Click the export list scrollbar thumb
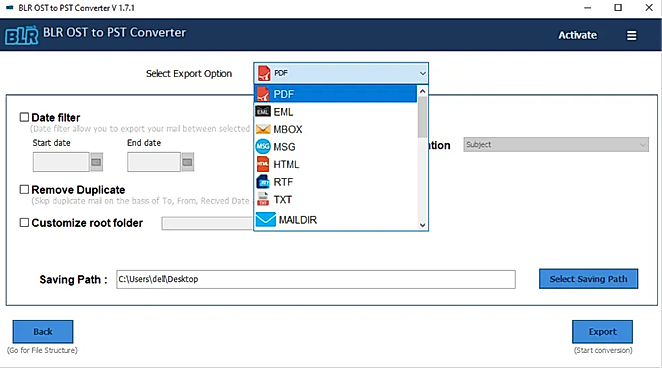Screen dimensions: 662x368 pyautogui.click(x=422, y=117)
